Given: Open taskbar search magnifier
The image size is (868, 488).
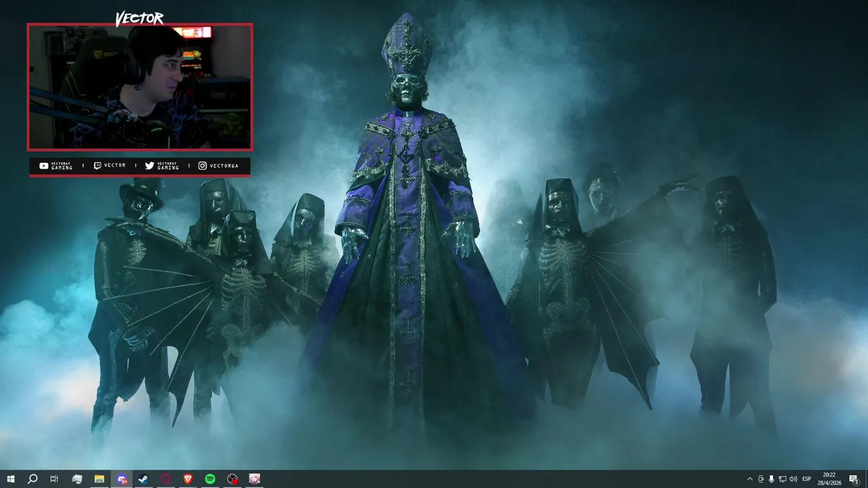Looking at the screenshot, I should click(32, 479).
